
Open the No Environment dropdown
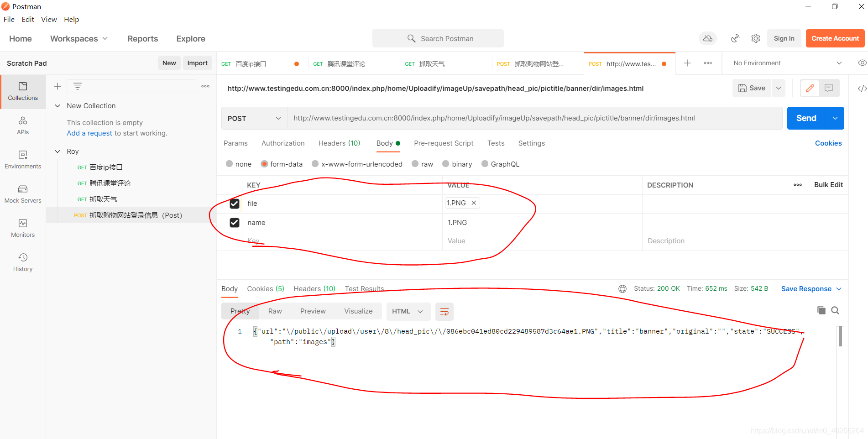787,63
